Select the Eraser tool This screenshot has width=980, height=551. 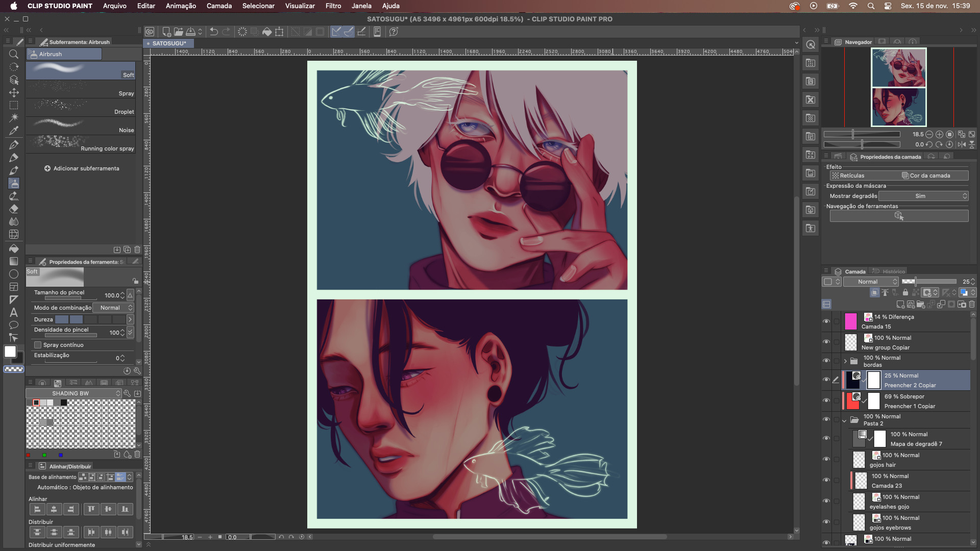[x=14, y=209]
